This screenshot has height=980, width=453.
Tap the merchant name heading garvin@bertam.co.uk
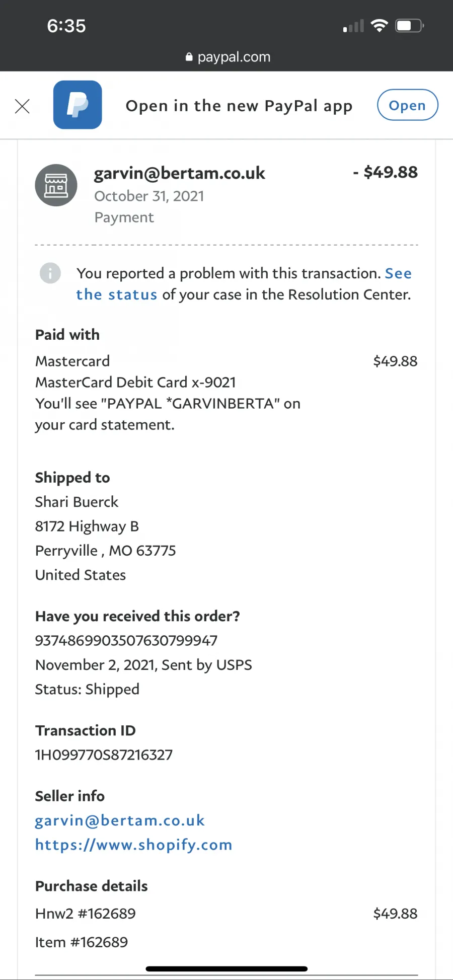(180, 173)
